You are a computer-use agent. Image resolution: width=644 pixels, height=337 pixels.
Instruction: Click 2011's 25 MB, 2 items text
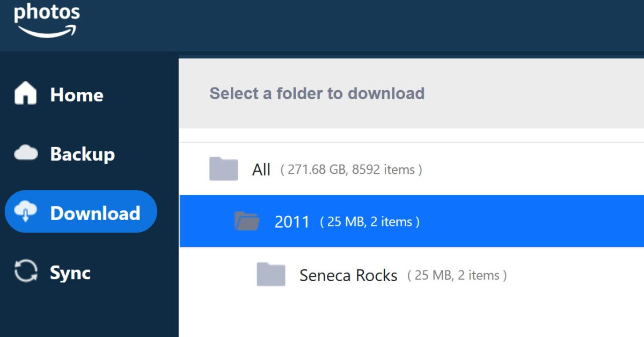point(370,222)
